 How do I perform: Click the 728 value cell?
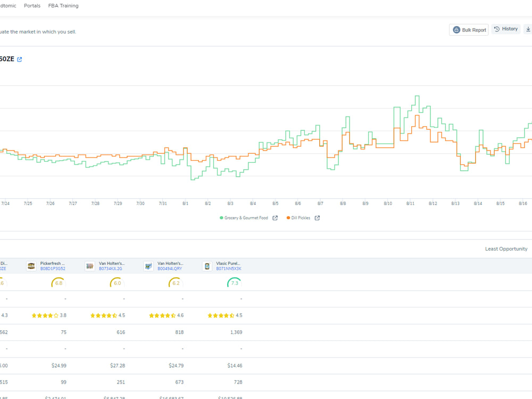pyautogui.click(x=238, y=382)
